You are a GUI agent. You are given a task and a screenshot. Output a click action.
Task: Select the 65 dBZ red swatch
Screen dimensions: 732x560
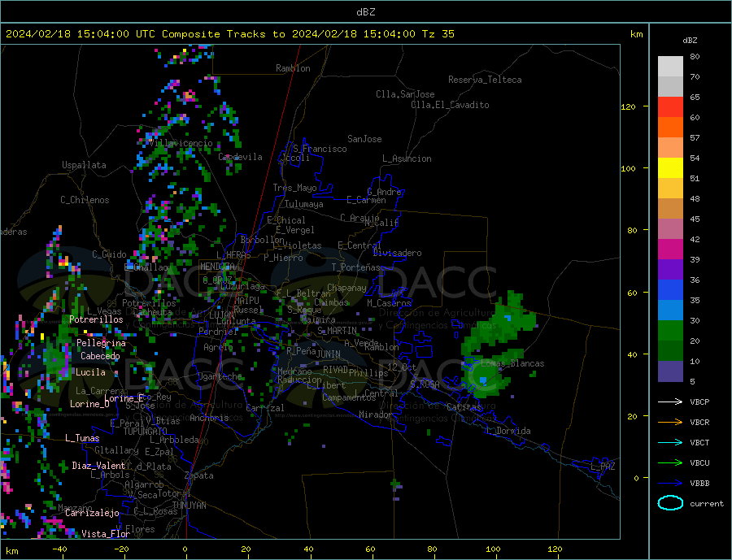(670, 106)
